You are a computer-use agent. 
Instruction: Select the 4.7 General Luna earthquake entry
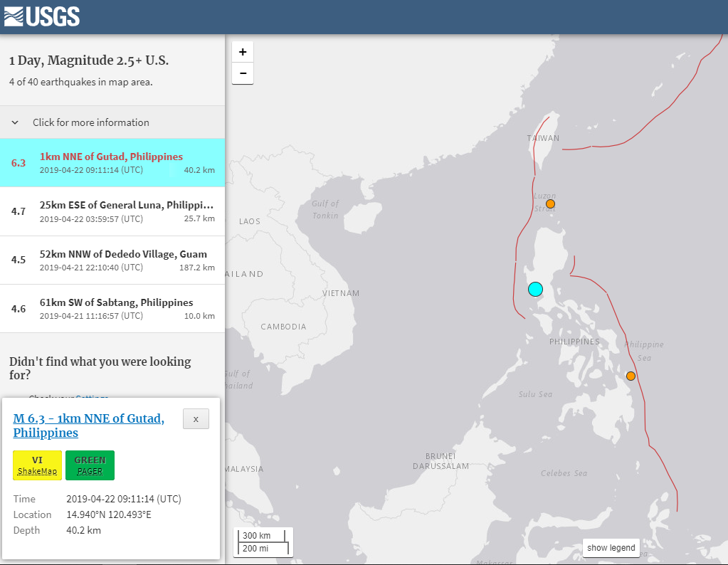pyautogui.click(x=112, y=211)
